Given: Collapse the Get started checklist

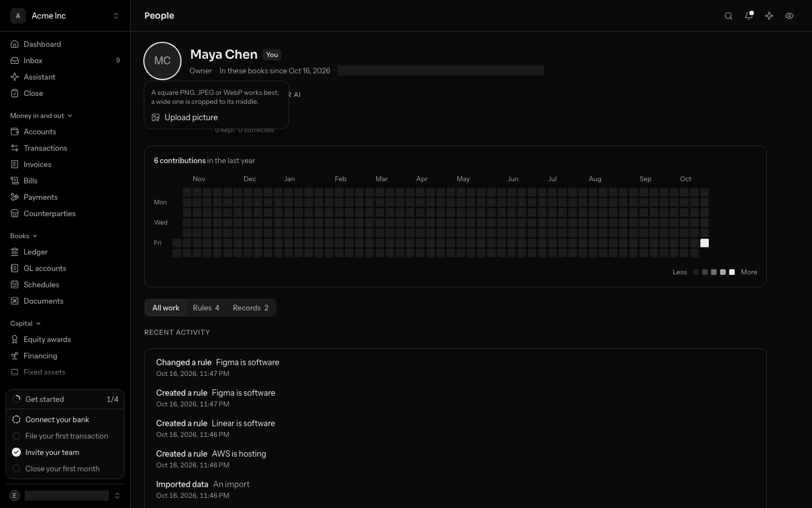Looking at the screenshot, I should [65, 399].
